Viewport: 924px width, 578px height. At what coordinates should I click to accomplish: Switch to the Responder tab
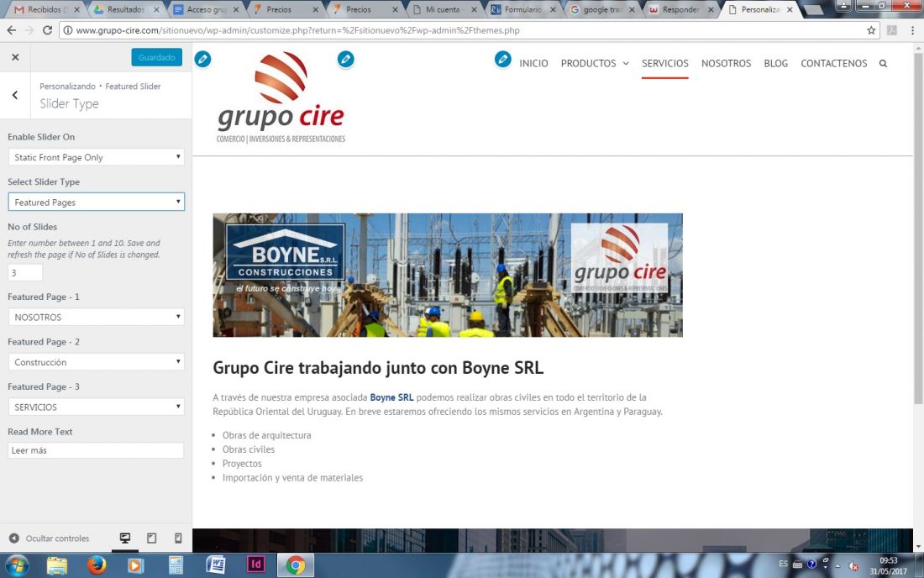(x=682, y=9)
